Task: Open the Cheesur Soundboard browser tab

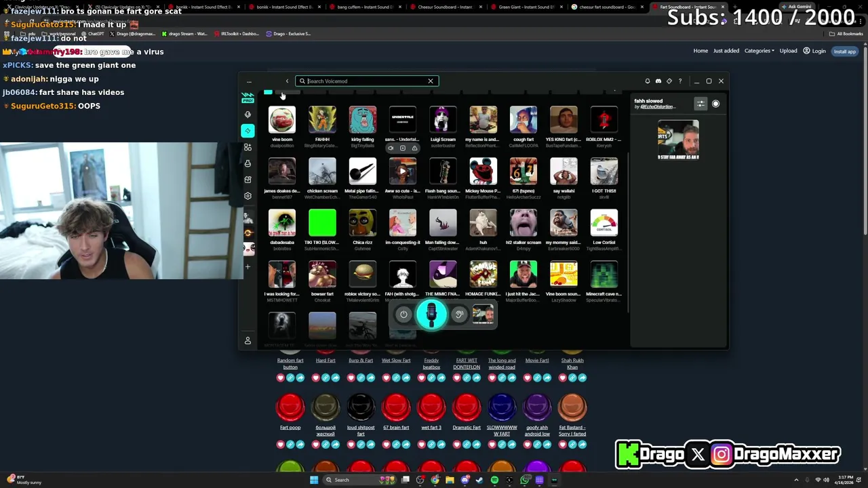Action: [445, 7]
